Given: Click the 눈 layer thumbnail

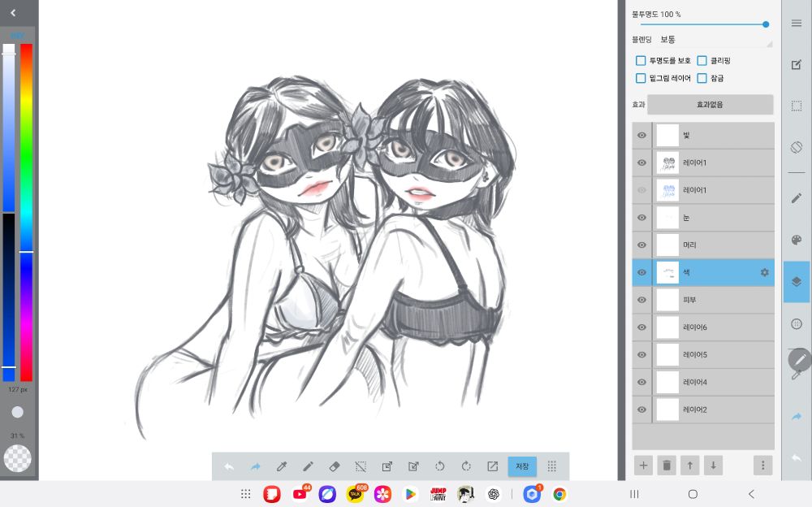Looking at the screenshot, I should coord(667,218).
